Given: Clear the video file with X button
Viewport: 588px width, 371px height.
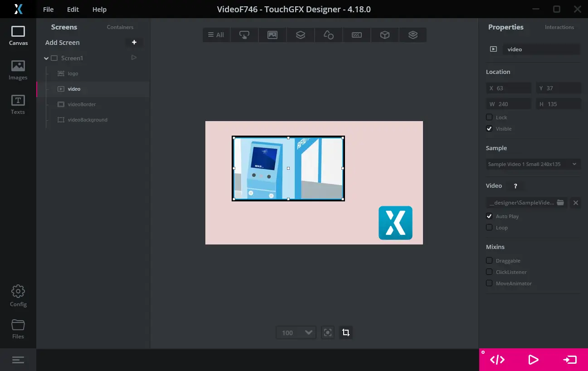Looking at the screenshot, I should (x=575, y=203).
